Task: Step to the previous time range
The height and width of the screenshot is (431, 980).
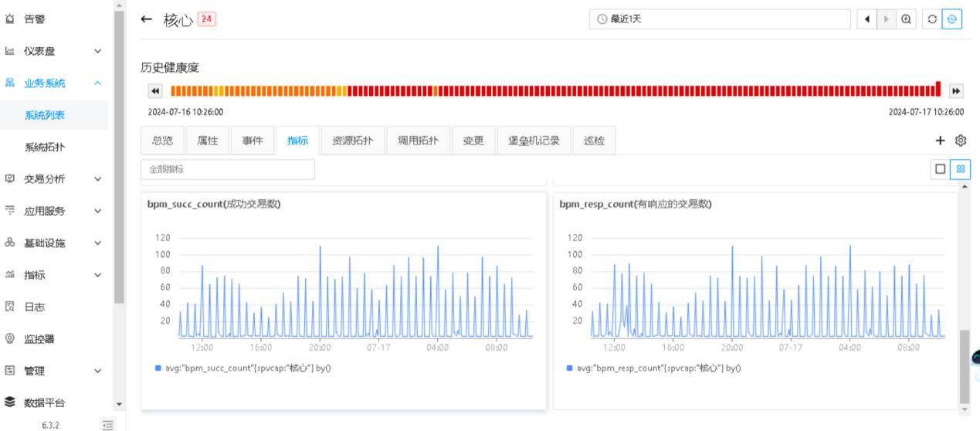Action: tap(867, 20)
